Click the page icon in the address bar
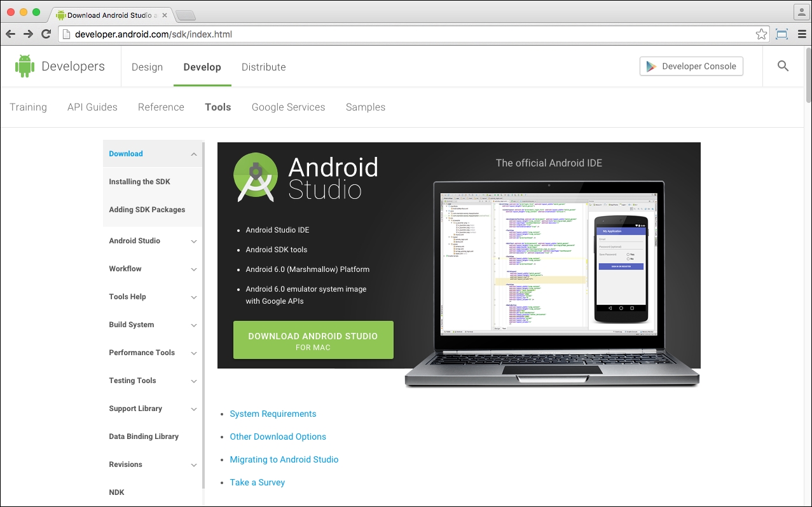Screen dimensions: 812x507 tap(65, 34)
